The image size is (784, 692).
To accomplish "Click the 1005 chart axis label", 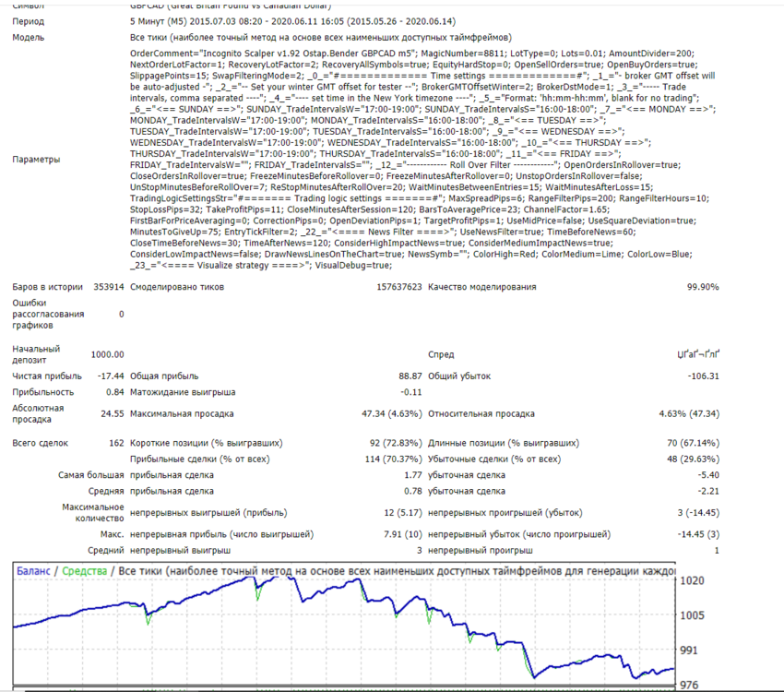I will 692,615.
